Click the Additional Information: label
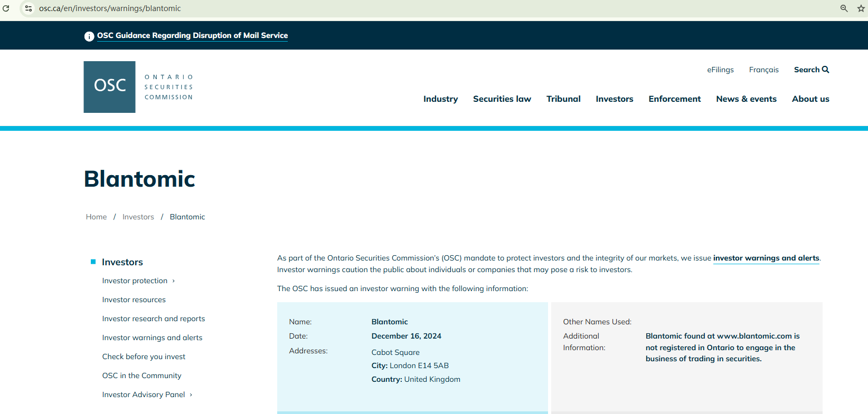 click(x=584, y=342)
